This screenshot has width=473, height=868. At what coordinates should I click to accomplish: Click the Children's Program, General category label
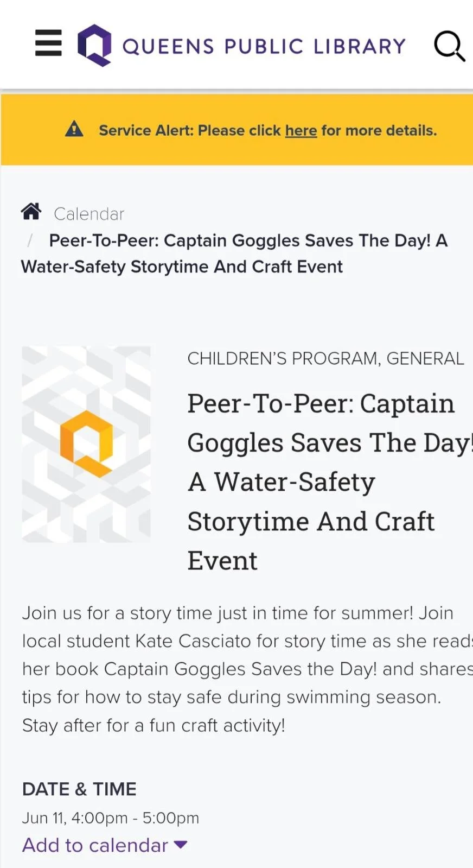[x=325, y=358]
